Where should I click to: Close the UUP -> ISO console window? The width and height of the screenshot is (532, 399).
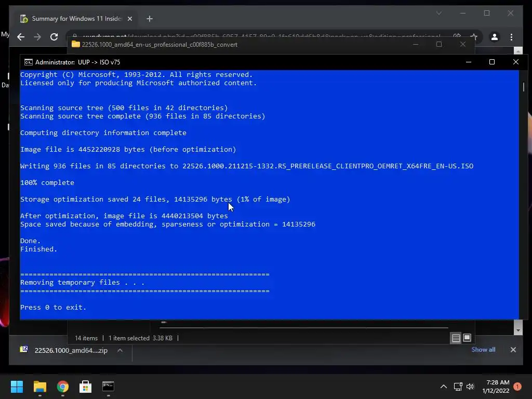pyautogui.click(x=516, y=62)
